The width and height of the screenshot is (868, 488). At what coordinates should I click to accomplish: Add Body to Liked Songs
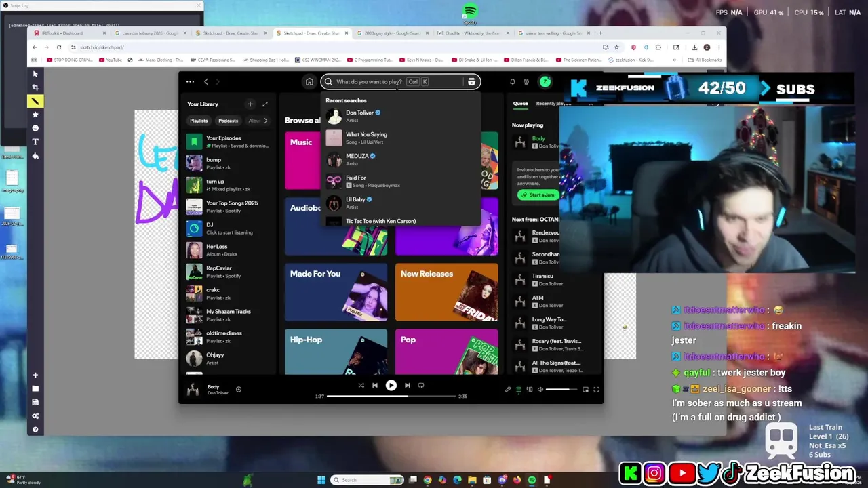[x=238, y=389]
